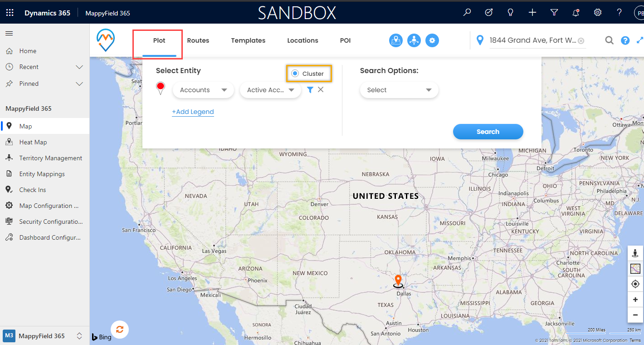This screenshot has width=644, height=345.
Task: Click the blue filter funnel for Accounts
Action: 310,90
